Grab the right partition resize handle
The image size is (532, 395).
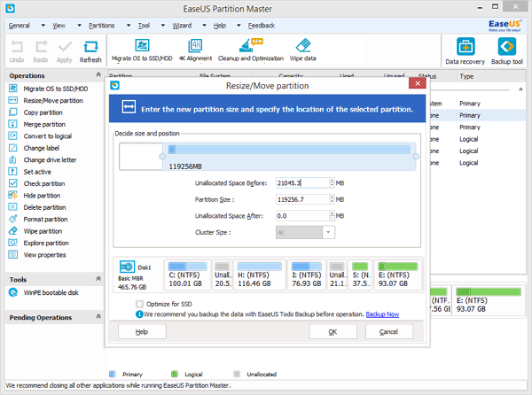(x=416, y=157)
